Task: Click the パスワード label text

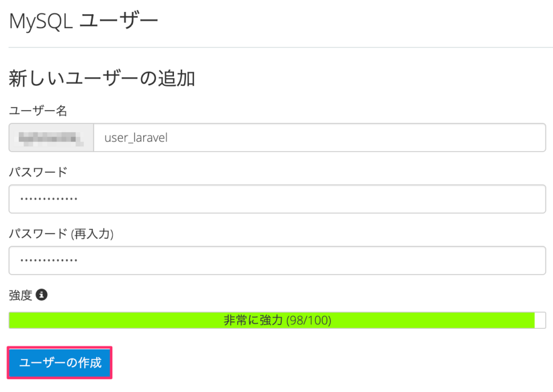Action: 38,172
